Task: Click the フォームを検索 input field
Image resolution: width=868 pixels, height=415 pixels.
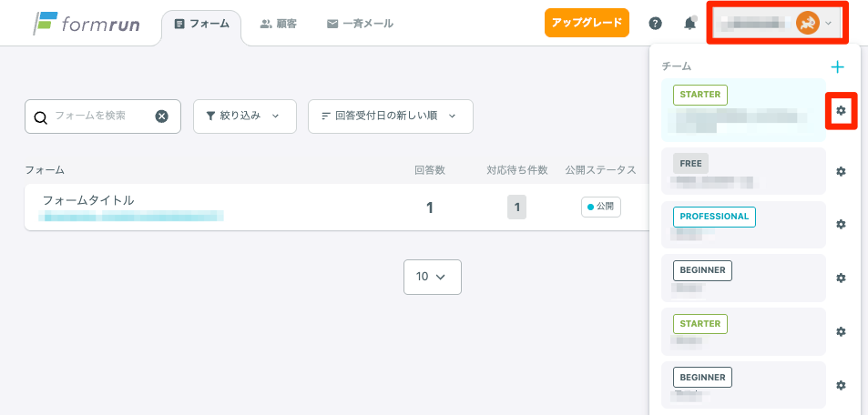Action: pos(100,116)
